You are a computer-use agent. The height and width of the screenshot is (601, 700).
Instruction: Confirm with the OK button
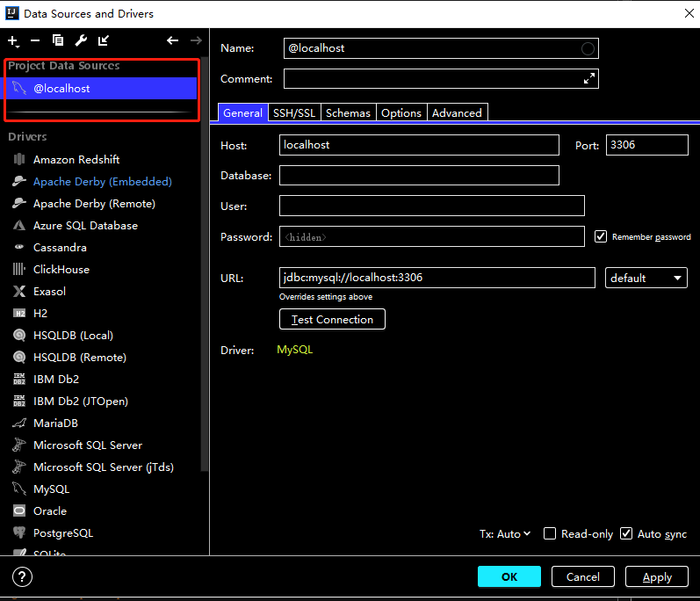[x=509, y=576]
